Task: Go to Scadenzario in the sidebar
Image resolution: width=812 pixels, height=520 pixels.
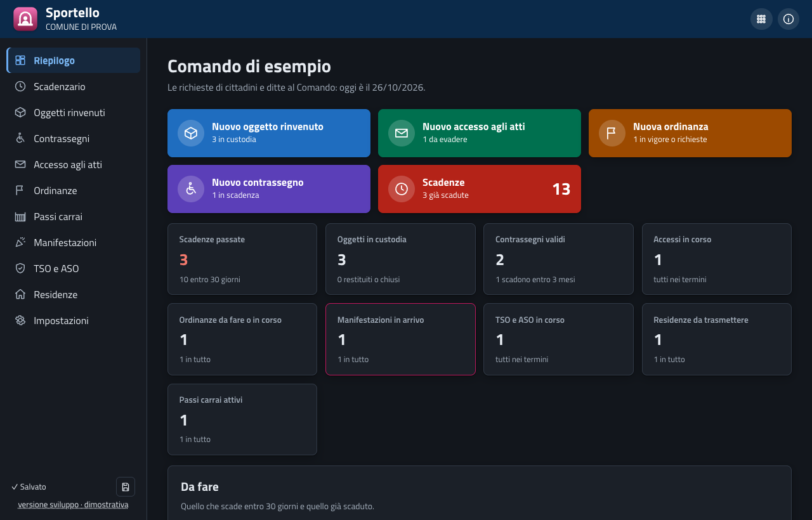Action: tap(74, 86)
